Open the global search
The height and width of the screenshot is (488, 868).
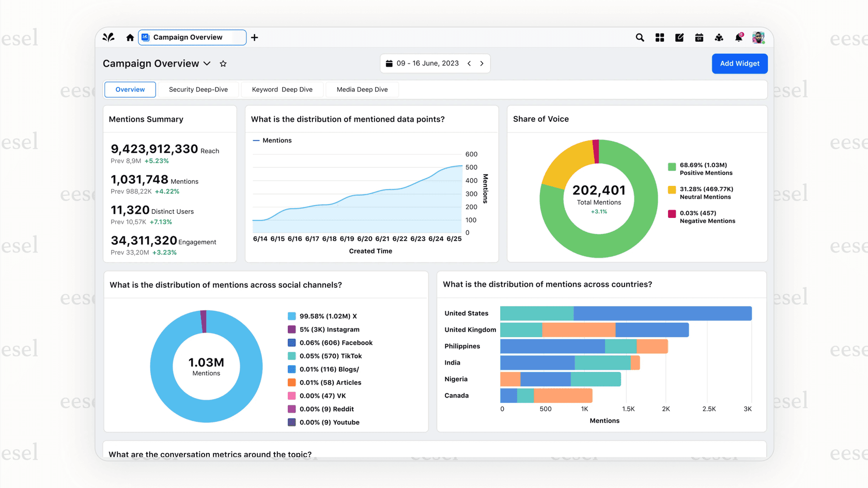pos(640,37)
